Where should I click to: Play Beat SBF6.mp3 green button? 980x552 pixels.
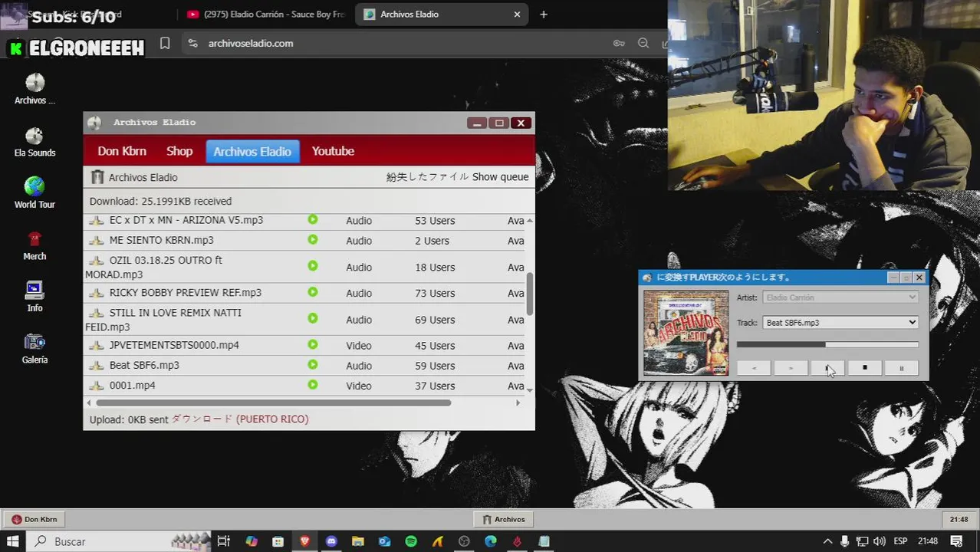point(313,364)
